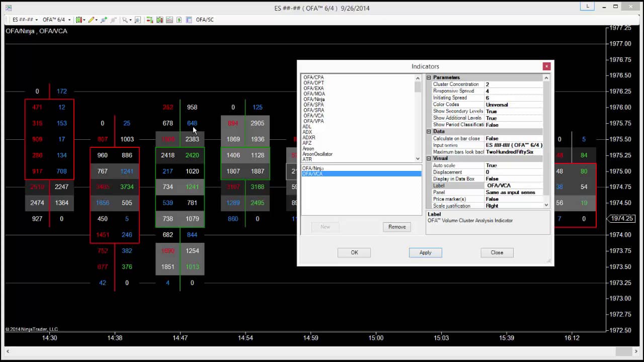This screenshot has width=644, height=362.
Task: Toggle Show Period Classification False value
Action: pos(513,125)
